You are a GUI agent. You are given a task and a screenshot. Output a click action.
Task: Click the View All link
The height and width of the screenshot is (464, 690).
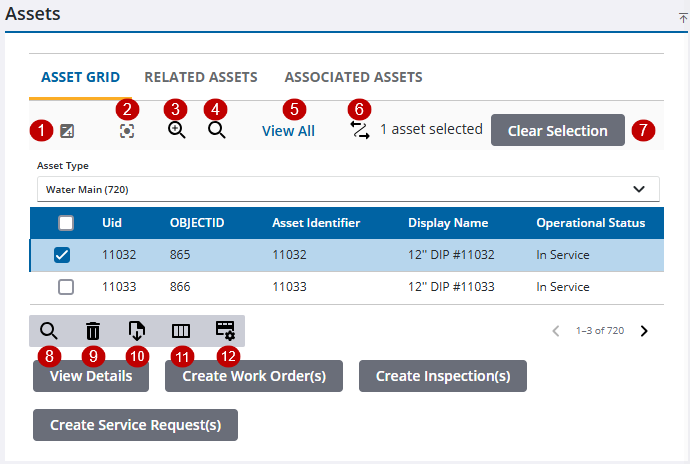click(x=288, y=131)
